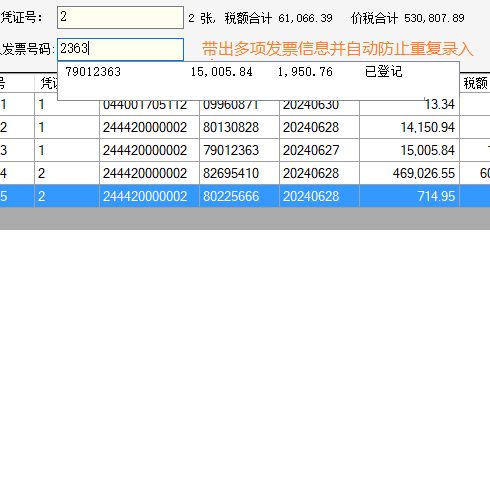Click voucher number cell in row 82695410
The image size is (490, 490).
(67, 173)
